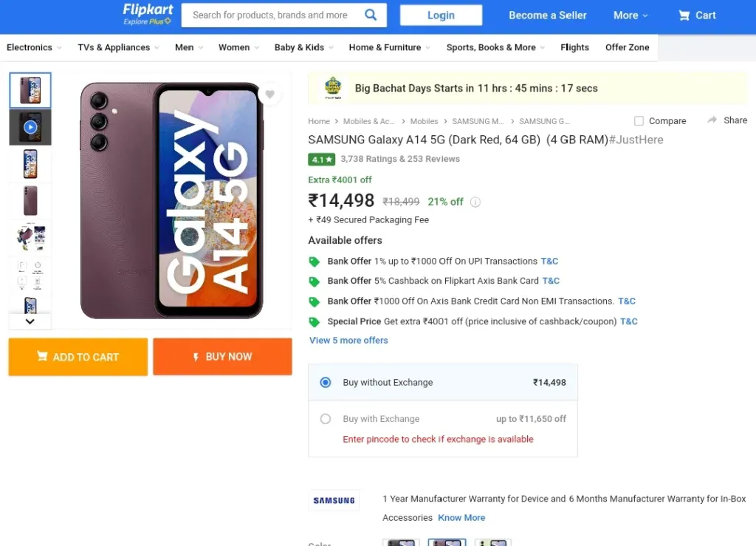Expand the More dropdown in header

pos(630,16)
